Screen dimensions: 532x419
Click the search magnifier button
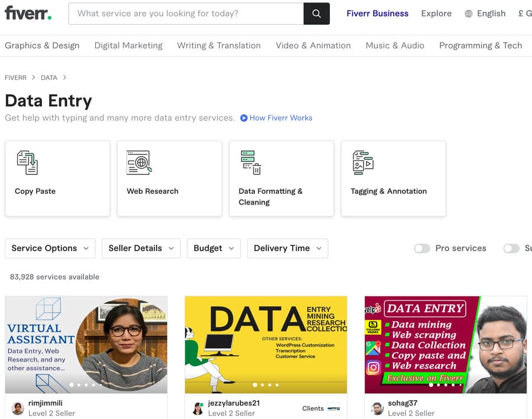tap(316, 14)
